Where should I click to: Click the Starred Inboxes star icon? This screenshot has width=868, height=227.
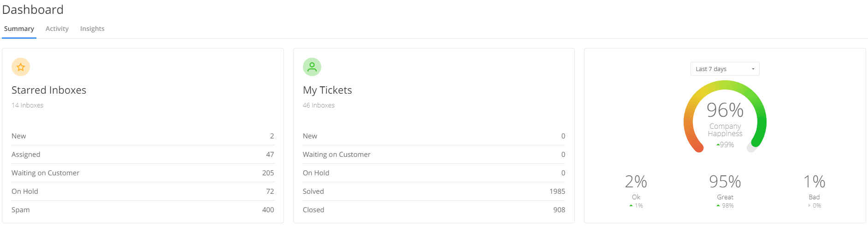pyautogui.click(x=21, y=67)
